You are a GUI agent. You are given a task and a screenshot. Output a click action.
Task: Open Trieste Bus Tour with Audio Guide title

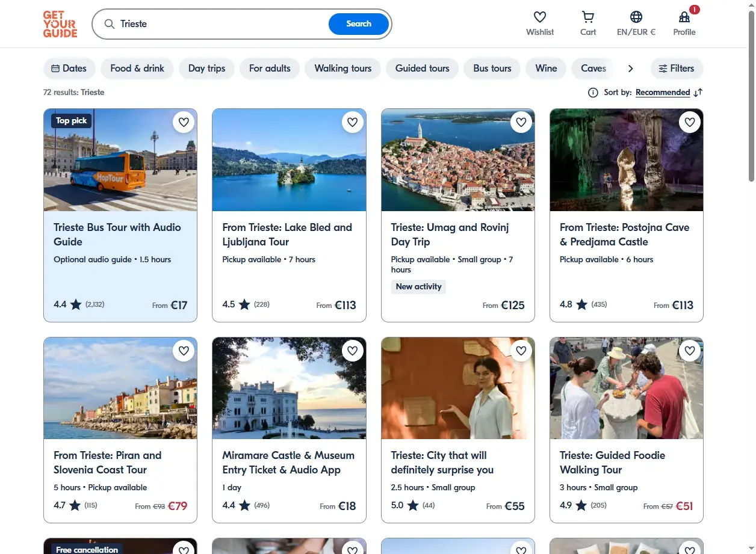pos(117,235)
